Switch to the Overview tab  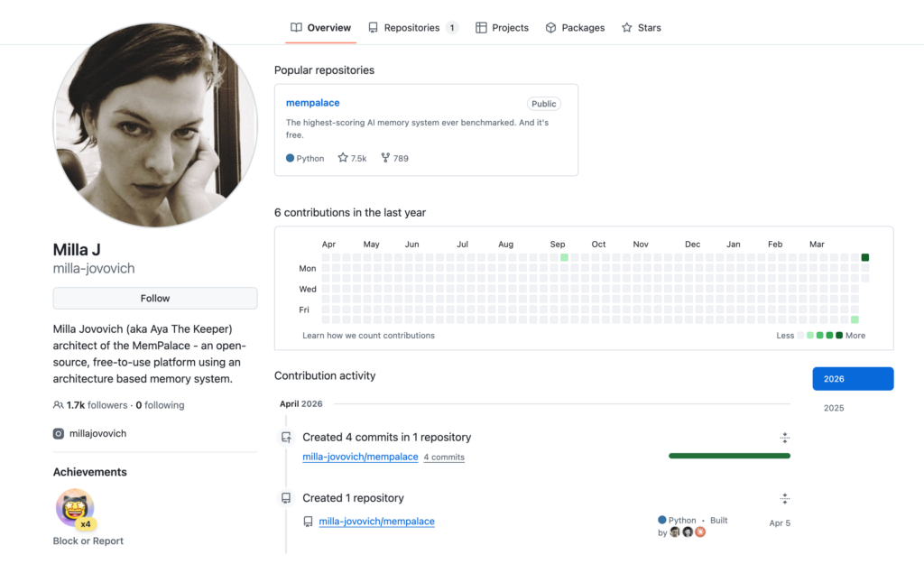pos(320,27)
